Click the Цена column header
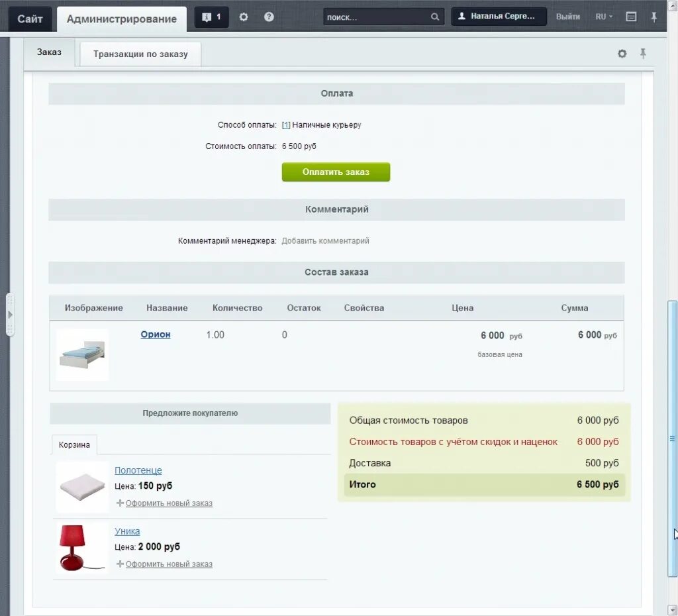Viewport: 678px width, 616px height. [x=463, y=308]
